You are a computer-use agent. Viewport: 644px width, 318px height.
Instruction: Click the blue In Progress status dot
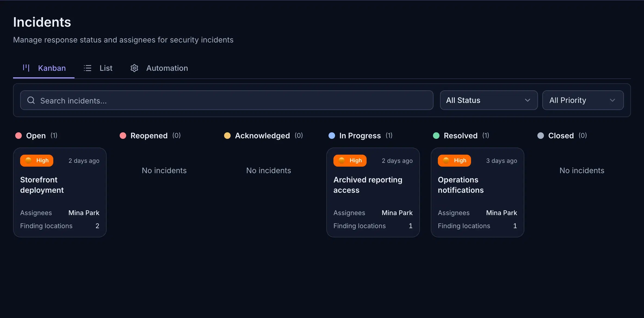332,136
